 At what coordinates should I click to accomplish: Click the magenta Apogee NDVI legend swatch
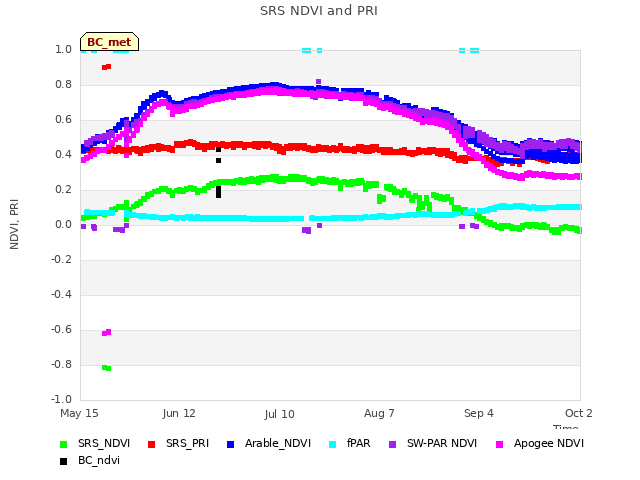(499, 444)
